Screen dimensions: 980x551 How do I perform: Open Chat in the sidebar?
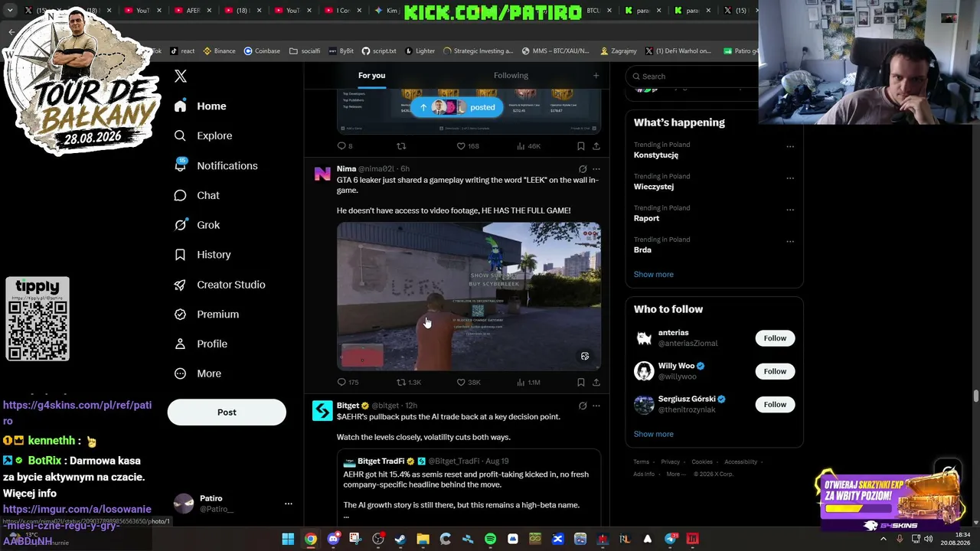click(x=197, y=196)
